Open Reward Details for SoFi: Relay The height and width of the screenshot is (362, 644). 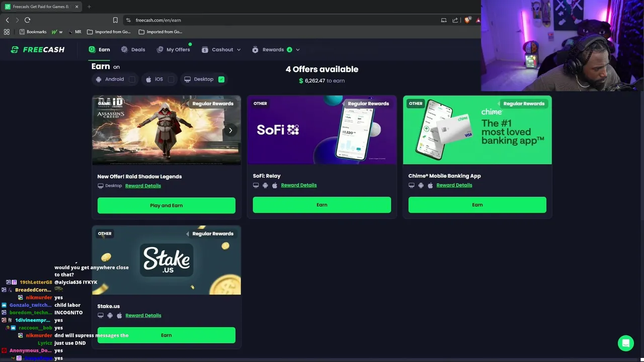pyautogui.click(x=299, y=185)
